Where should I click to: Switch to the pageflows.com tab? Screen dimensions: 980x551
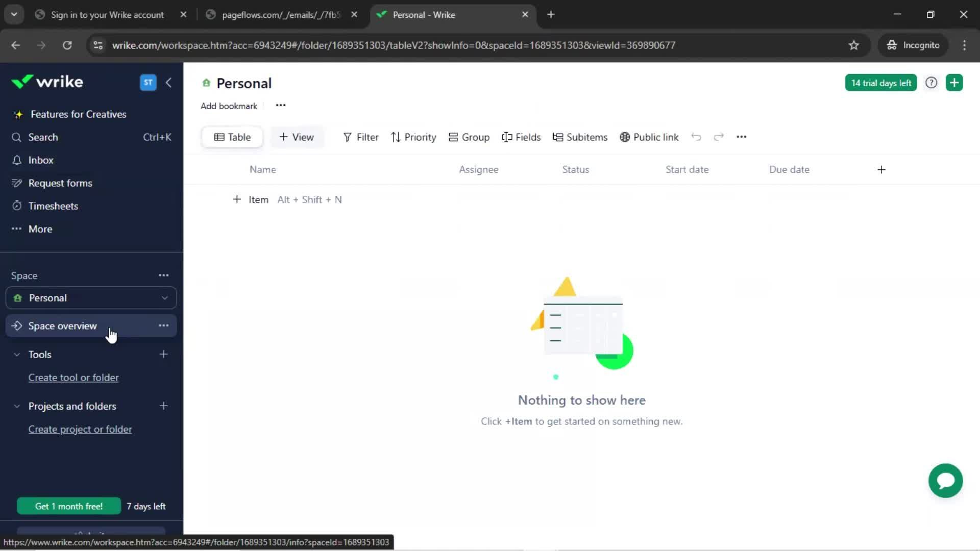tap(281, 15)
